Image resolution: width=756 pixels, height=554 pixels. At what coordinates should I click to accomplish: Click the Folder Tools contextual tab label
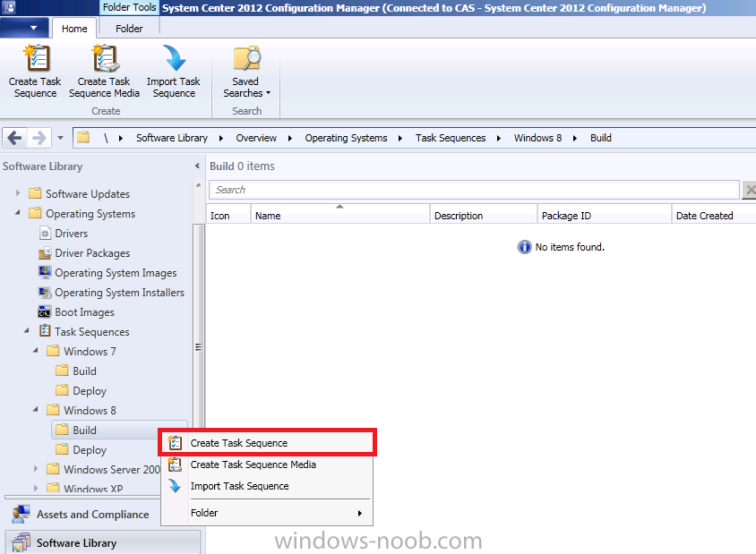pos(129,7)
